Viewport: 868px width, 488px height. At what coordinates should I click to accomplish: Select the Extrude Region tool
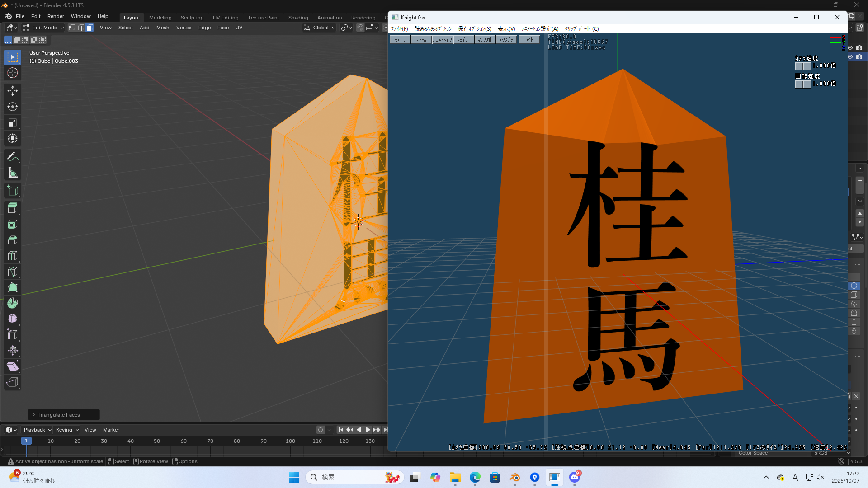point(13,208)
